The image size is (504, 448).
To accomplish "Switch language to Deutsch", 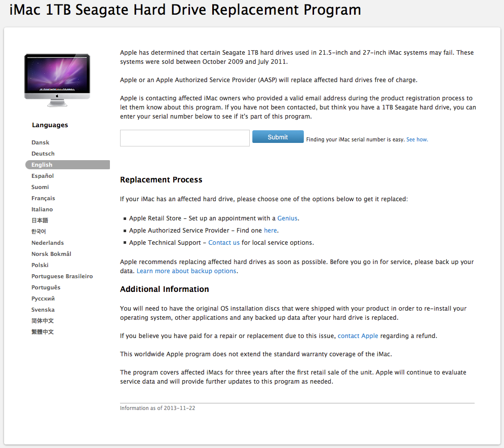I will (43, 154).
